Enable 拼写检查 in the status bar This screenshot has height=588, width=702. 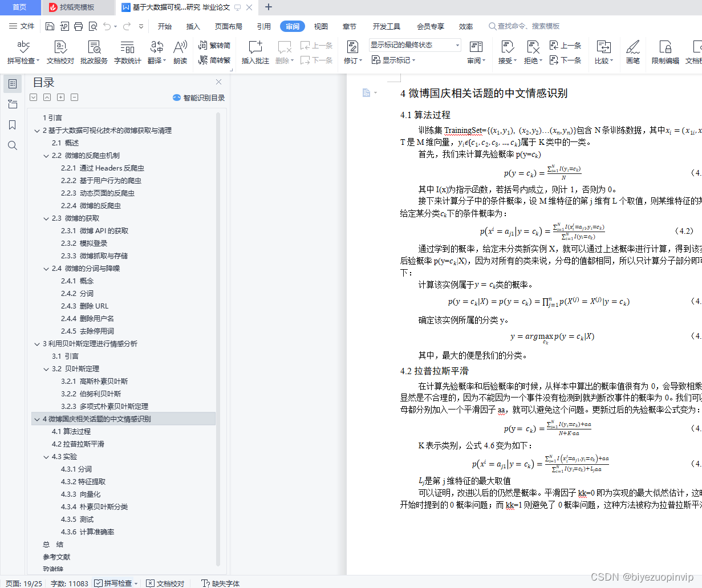coord(115,583)
